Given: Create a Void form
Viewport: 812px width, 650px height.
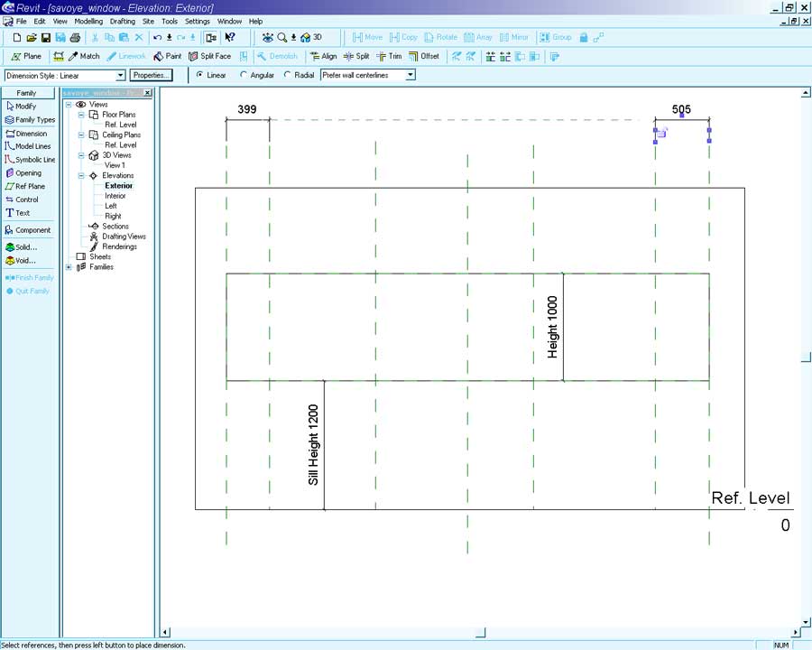Looking at the screenshot, I should (x=21, y=261).
